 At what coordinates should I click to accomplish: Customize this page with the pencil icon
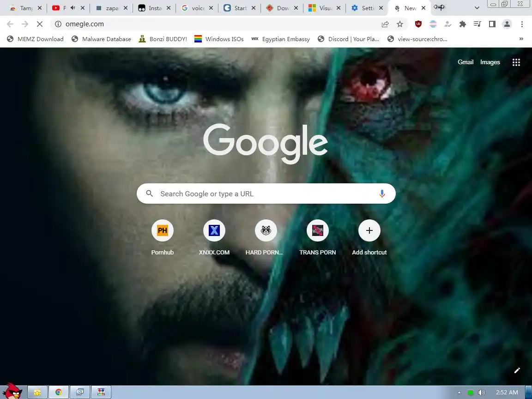point(517,370)
